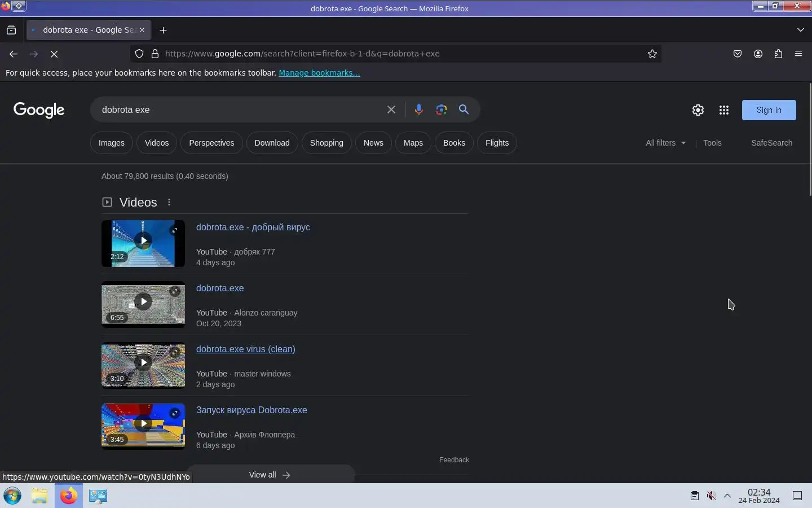Show desktop with the taskbar corner button
812x508 pixels.
[x=797, y=496]
